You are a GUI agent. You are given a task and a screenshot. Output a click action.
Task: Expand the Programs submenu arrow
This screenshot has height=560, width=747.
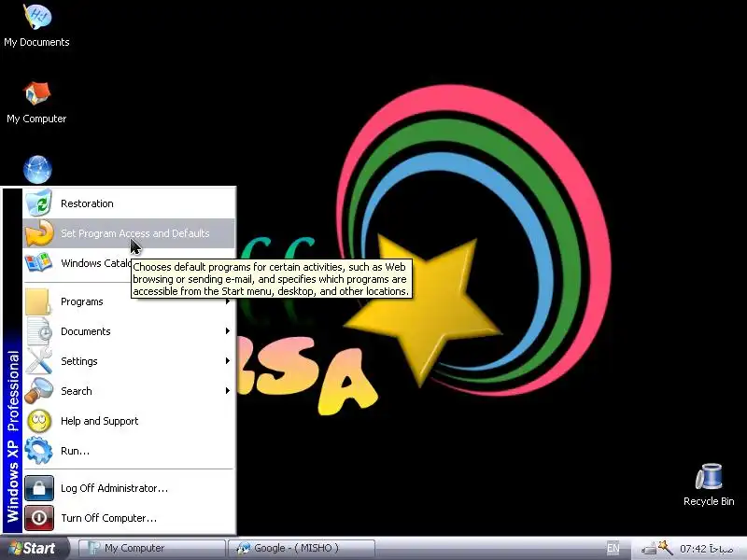[228, 301]
